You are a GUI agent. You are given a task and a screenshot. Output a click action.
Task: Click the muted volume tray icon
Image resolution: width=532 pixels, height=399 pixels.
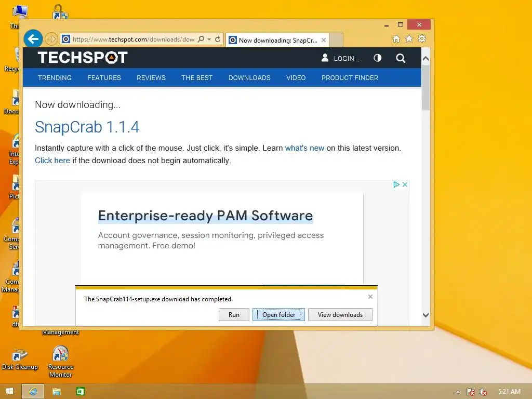483,392
